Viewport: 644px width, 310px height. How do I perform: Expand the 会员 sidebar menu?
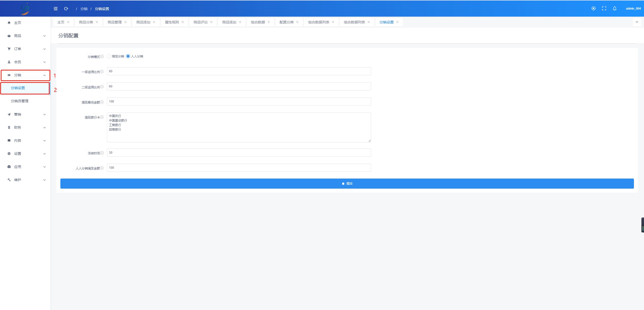(x=25, y=62)
